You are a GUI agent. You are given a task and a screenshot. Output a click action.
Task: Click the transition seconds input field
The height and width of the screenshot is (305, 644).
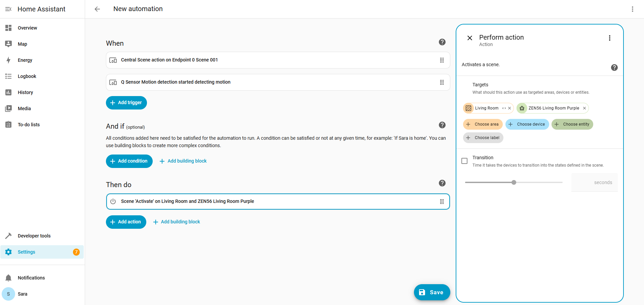click(594, 182)
